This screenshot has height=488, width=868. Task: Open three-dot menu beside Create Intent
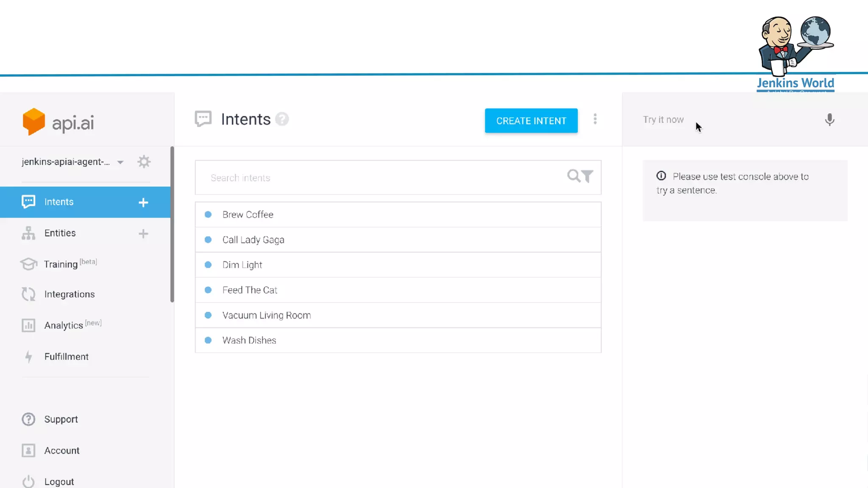click(x=595, y=119)
